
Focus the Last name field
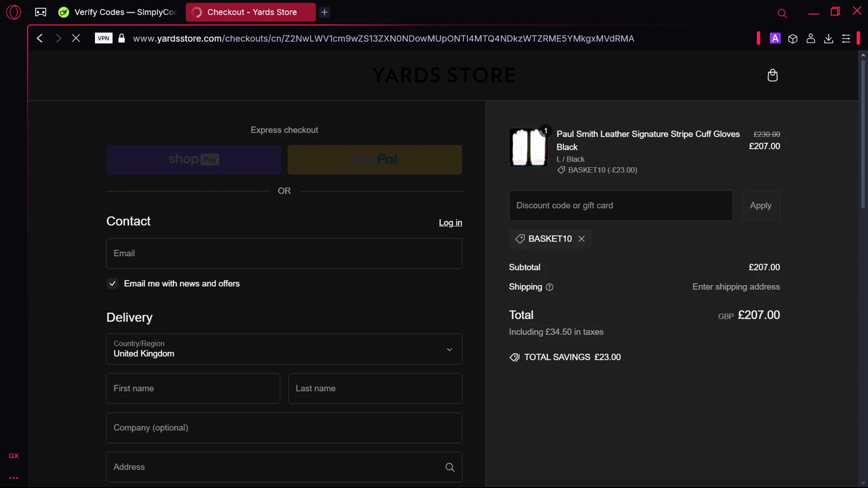pyautogui.click(x=375, y=389)
